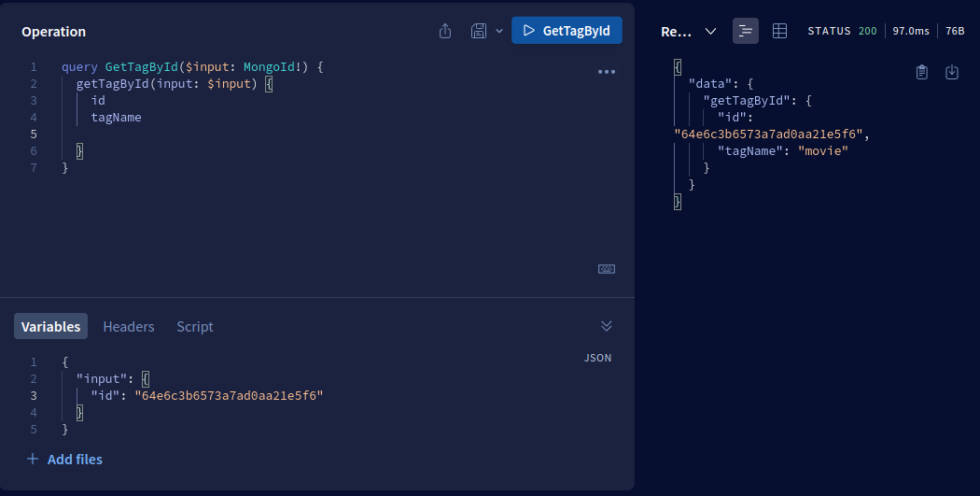Switch to the Variables tab
This screenshot has height=496, width=980.
pyautogui.click(x=50, y=327)
